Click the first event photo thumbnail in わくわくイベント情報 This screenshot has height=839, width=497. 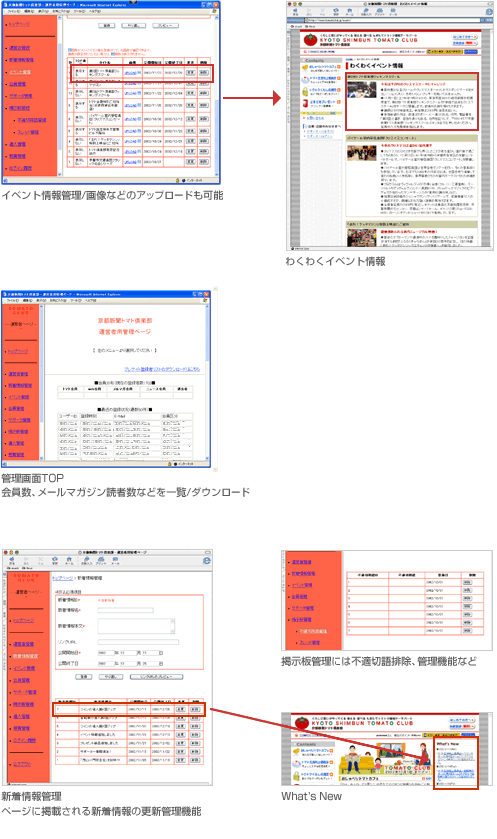pos(362,90)
